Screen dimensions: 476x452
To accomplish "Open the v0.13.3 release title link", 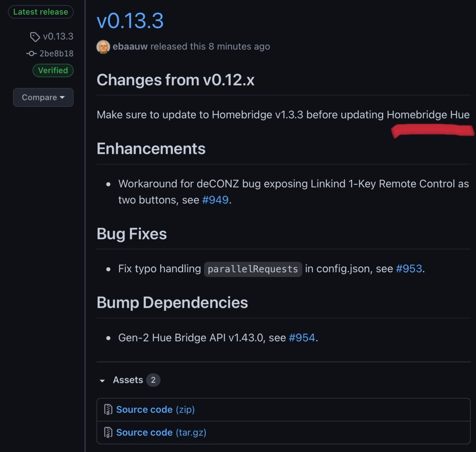I will click(130, 21).
